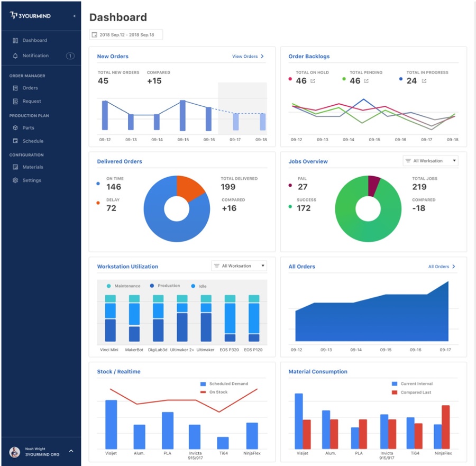
Task: Open the Materials menu item
Action: point(32,167)
